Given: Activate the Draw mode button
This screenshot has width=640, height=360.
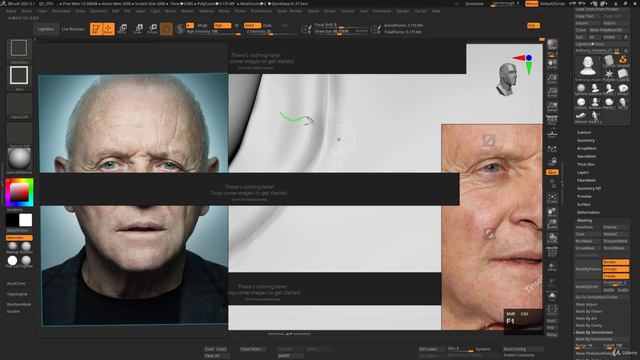Looking at the screenshot, I should point(108,29).
